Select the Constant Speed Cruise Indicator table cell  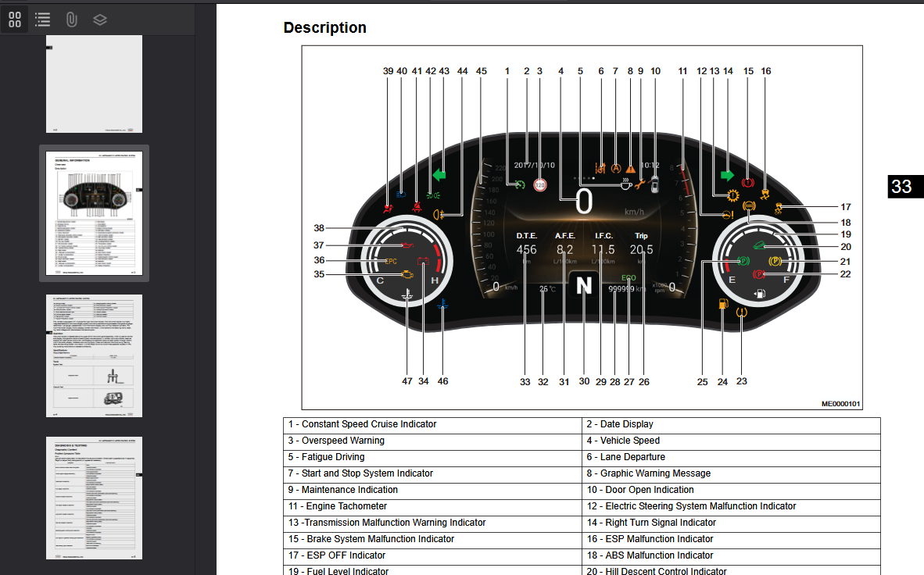pos(432,424)
